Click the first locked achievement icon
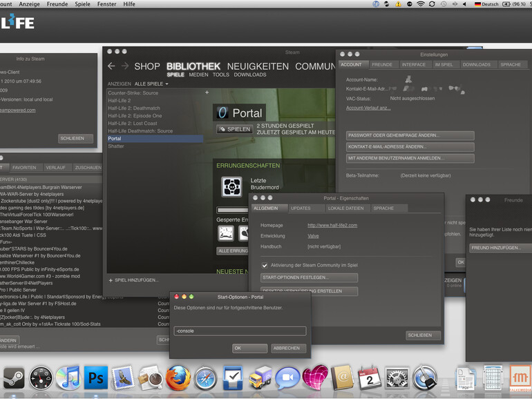 226,233
